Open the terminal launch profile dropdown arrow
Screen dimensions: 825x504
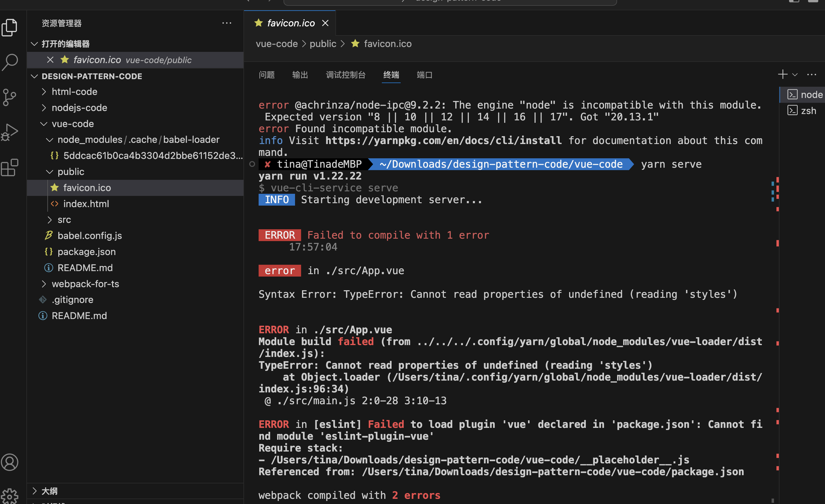(795, 75)
